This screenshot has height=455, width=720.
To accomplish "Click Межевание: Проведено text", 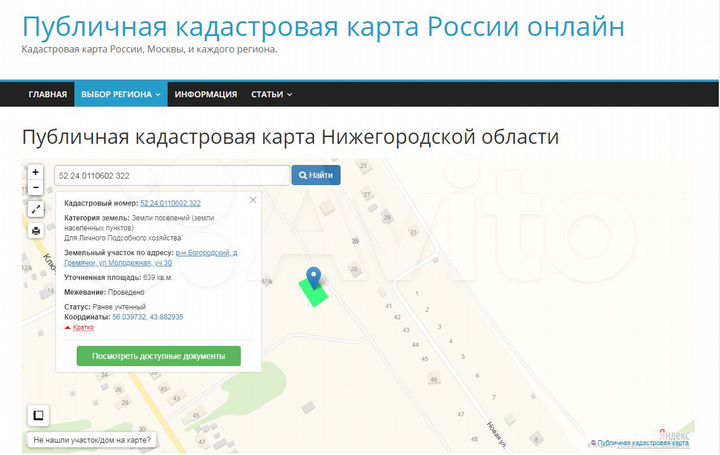I will pyautogui.click(x=104, y=292).
